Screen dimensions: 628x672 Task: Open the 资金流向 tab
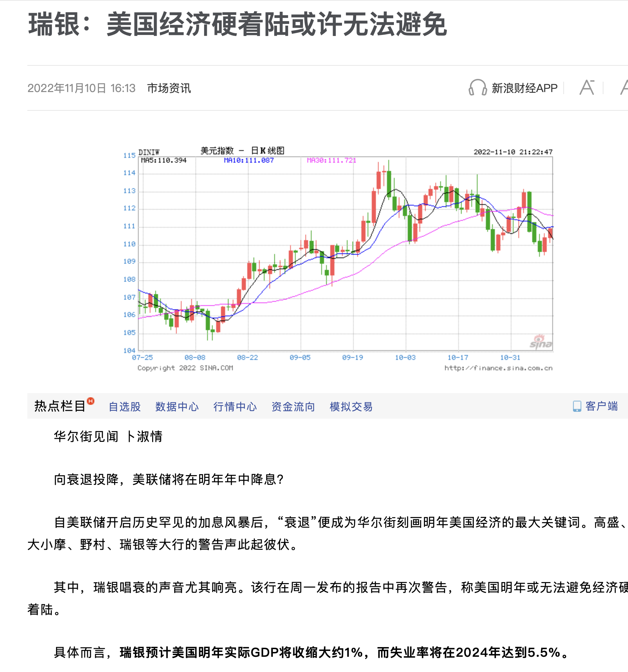(293, 407)
